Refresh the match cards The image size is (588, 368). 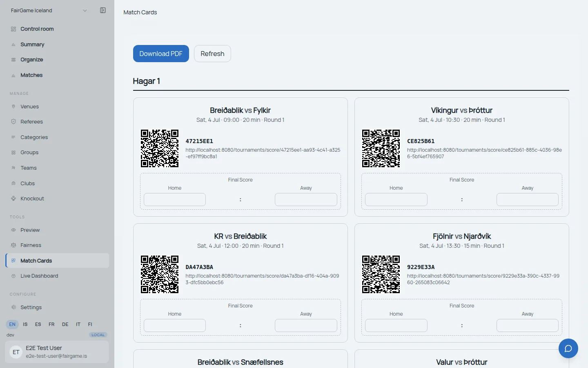point(212,54)
